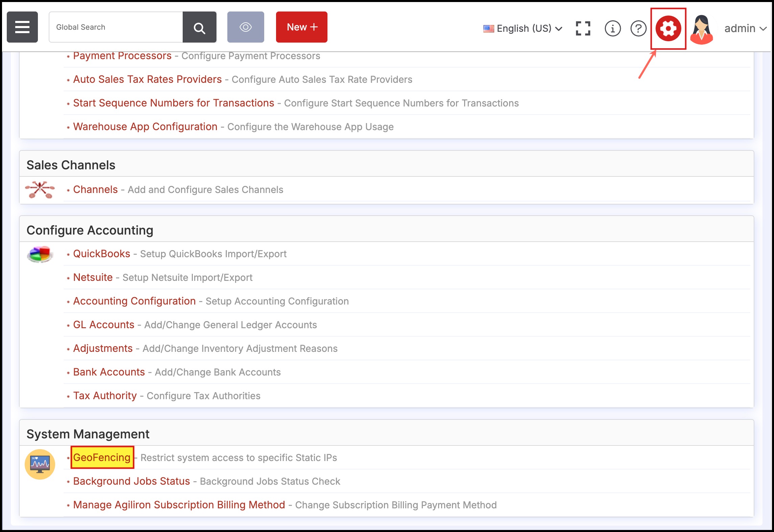
Task: Open Background Jobs Status page
Action: [131, 481]
